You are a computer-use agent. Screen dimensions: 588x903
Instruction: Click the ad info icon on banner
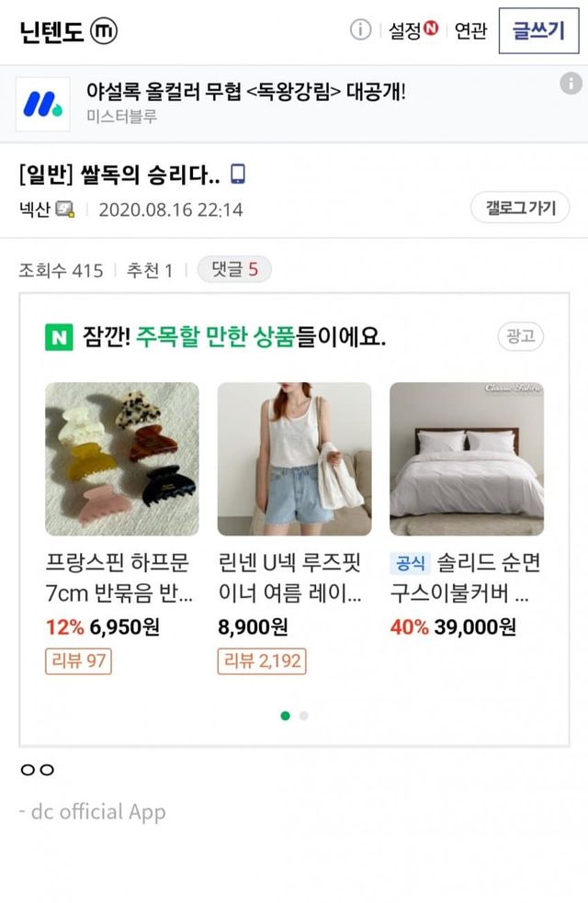click(x=571, y=84)
